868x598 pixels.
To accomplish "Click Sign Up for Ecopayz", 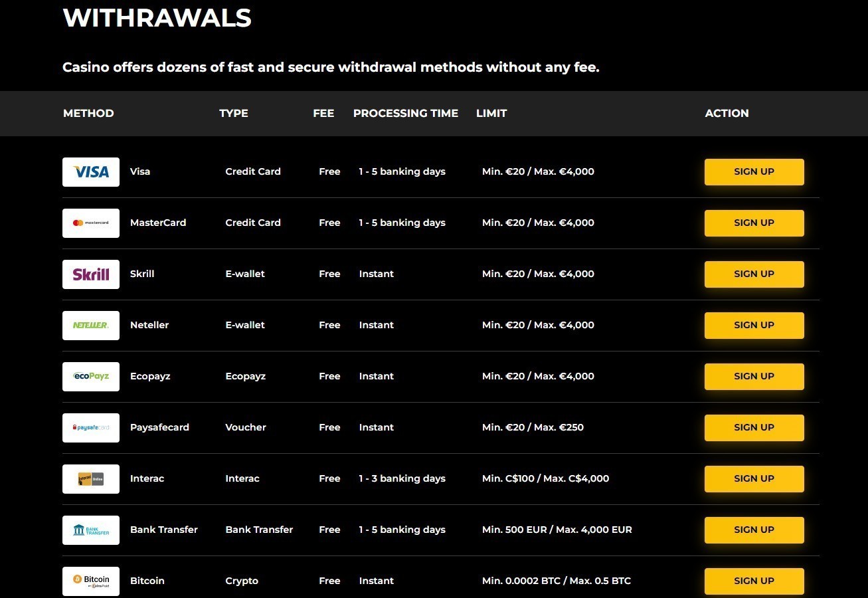I will tap(754, 377).
